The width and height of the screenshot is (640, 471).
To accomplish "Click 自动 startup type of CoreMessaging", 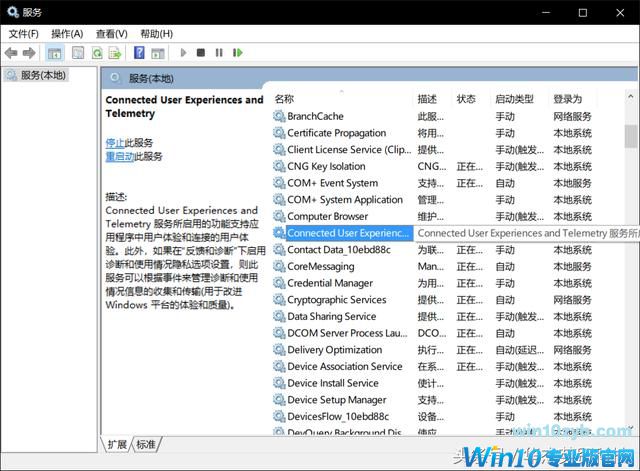I will click(505, 267).
